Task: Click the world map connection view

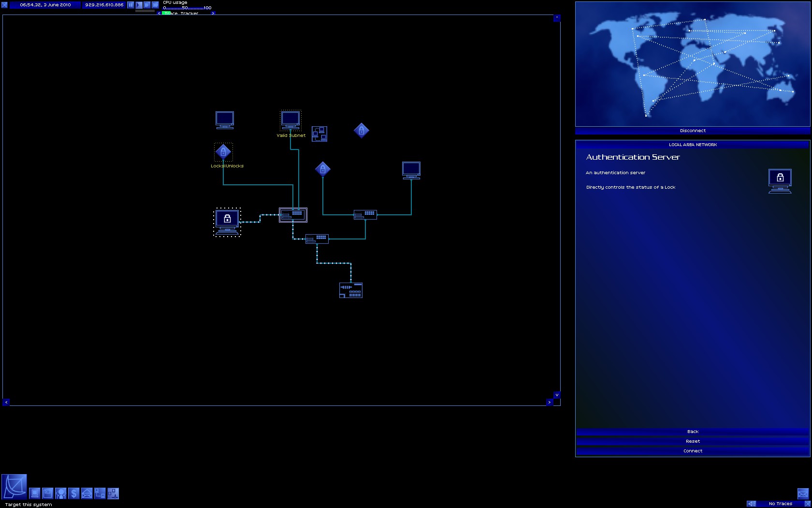Action: (x=693, y=64)
